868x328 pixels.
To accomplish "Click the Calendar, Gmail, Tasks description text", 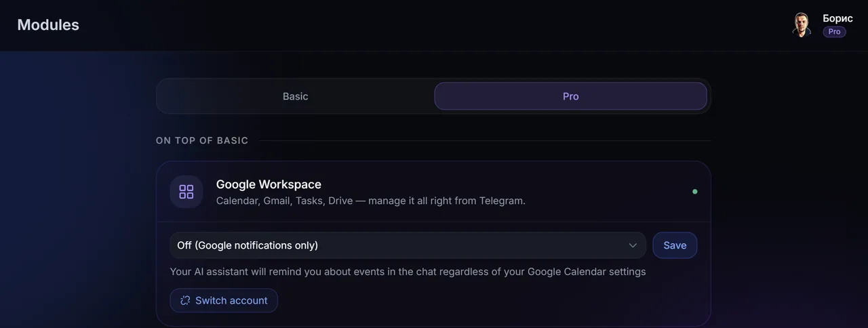I will coord(370,201).
